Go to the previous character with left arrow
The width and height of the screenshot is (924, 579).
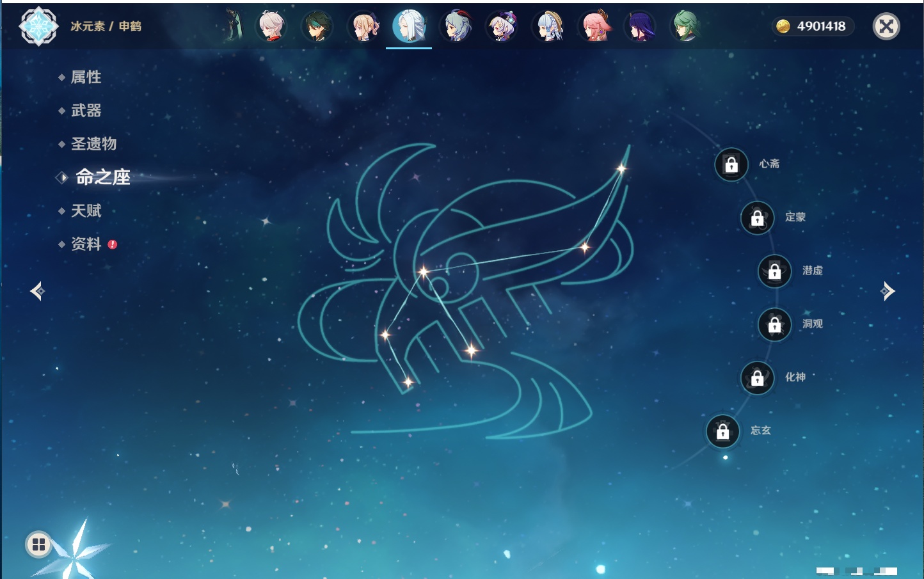[37, 291]
